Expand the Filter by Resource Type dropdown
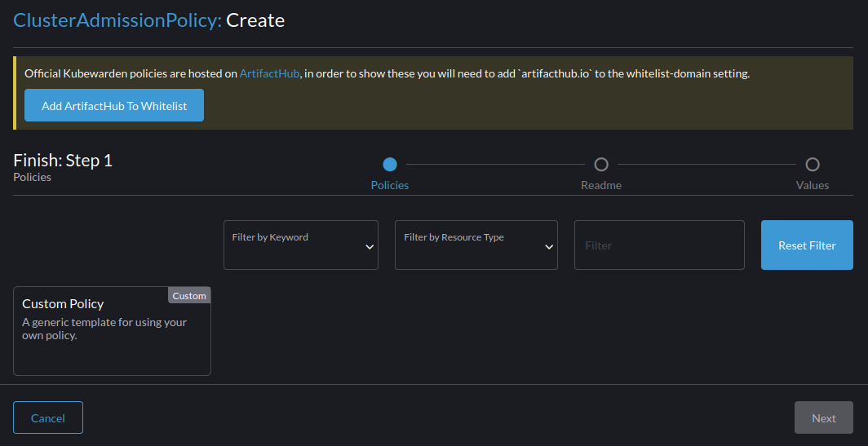The image size is (868, 446). point(469,245)
